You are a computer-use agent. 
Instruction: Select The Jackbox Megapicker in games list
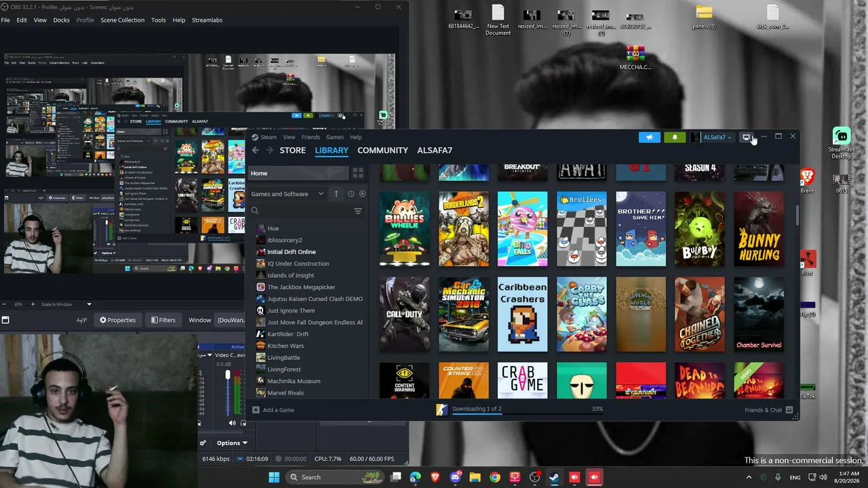301,287
